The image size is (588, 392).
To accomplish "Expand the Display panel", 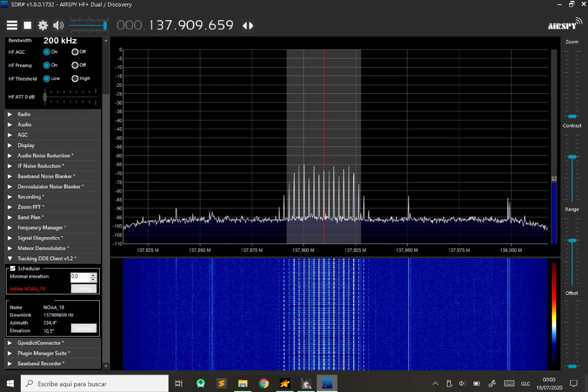I will click(53, 145).
